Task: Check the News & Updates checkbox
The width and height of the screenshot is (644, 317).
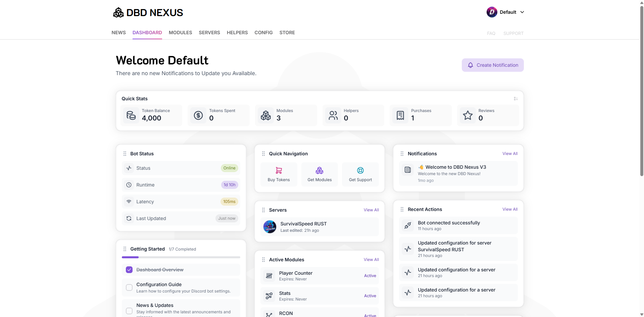Action: coord(129,311)
